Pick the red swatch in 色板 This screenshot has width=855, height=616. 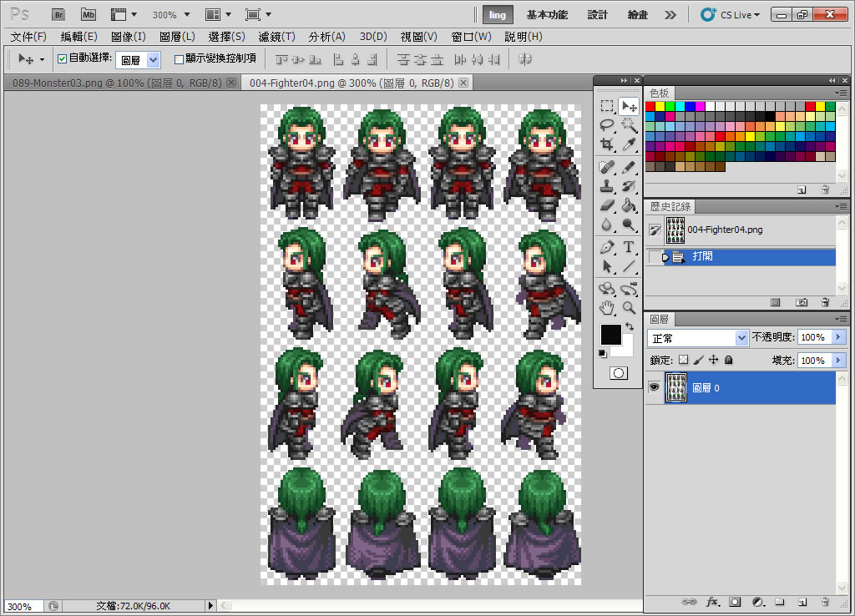tap(650, 106)
